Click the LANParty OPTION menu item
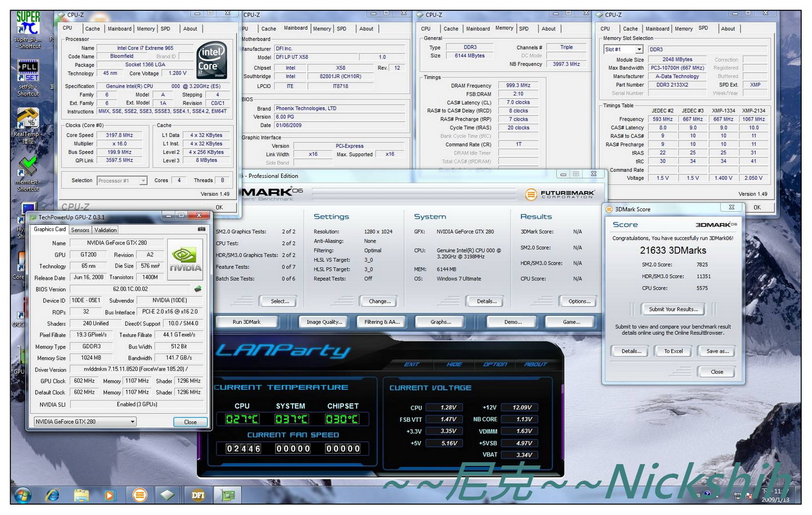The height and width of the screenshot is (515, 812). point(495,364)
